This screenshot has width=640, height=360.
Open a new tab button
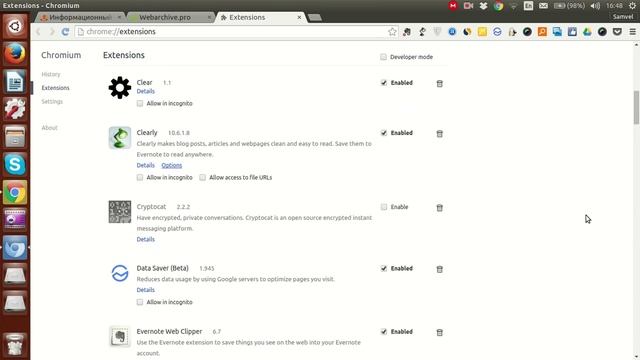[314, 18]
